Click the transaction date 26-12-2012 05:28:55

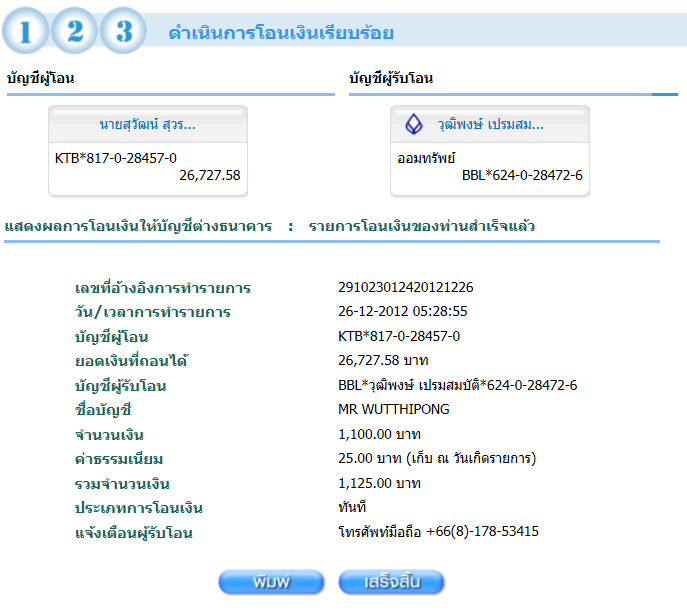coord(403,311)
